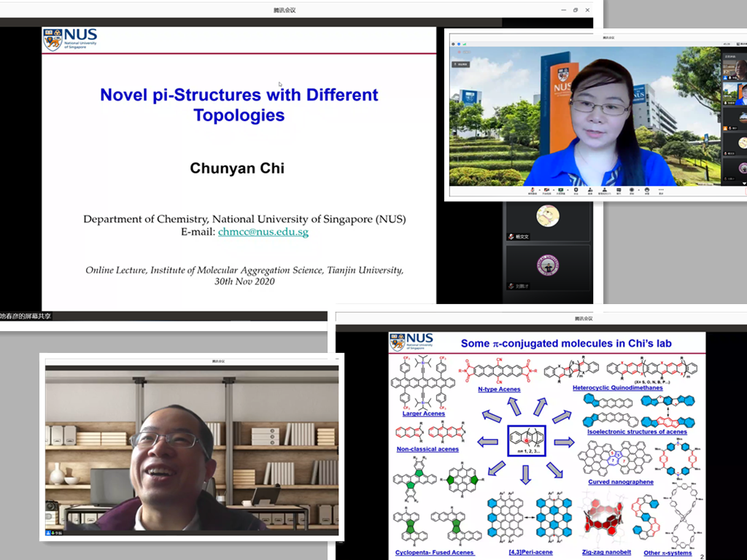Maximize the main Tencent Meeting window
The image size is (747, 560).
point(575,10)
